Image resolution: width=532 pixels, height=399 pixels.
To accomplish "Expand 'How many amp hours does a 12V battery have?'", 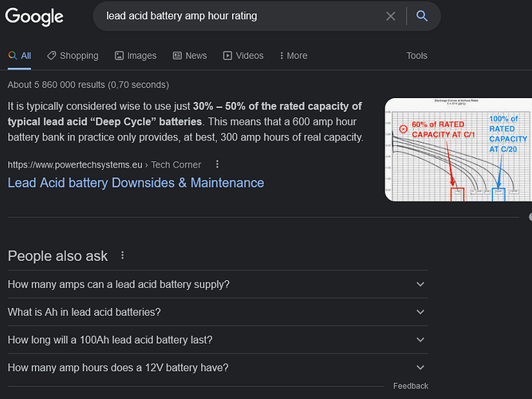I will (218, 368).
